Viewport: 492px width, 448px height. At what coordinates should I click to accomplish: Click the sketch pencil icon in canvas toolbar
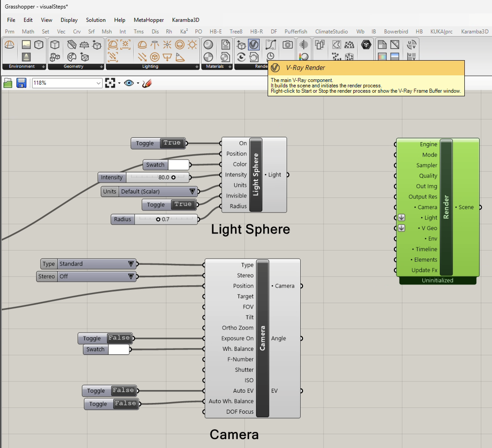point(147,83)
